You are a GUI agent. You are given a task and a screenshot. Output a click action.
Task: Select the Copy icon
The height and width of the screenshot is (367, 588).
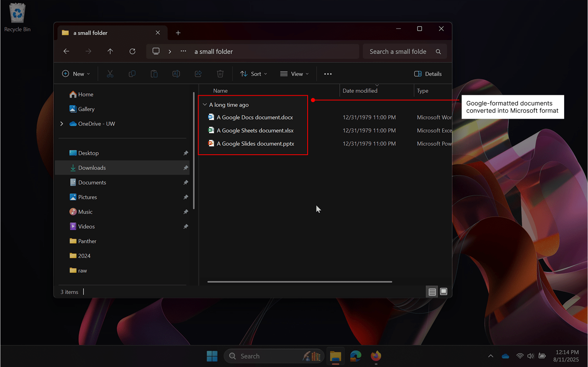click(x=132, y=73)
